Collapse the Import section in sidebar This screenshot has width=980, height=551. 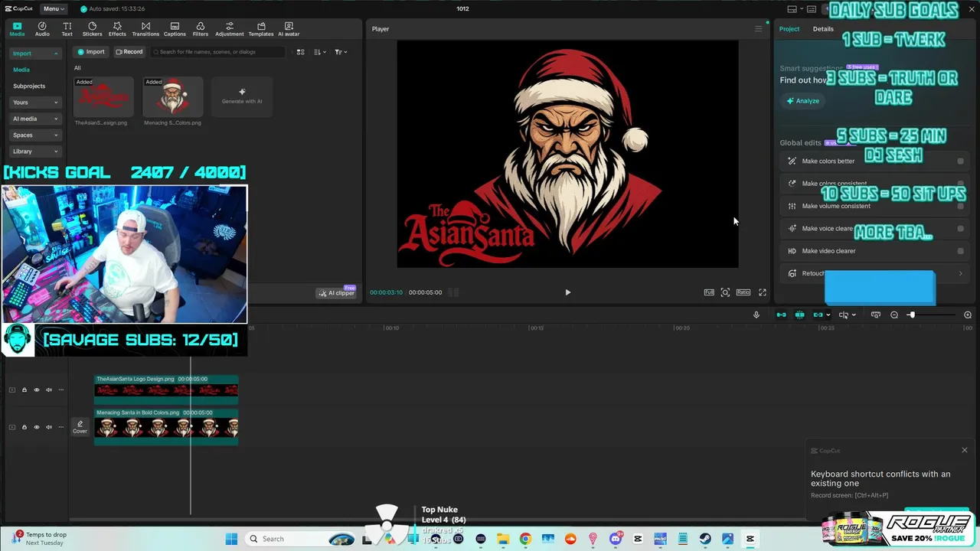click(x=34, y=54)
